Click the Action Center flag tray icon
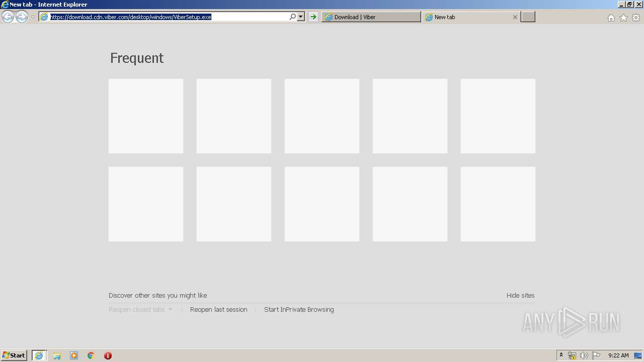 596,355
